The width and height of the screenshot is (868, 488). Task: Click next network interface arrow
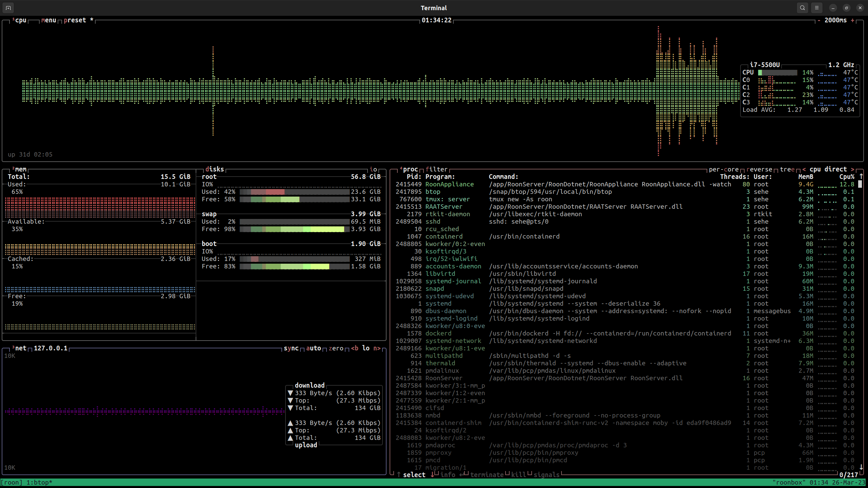[x=377, y=348]
